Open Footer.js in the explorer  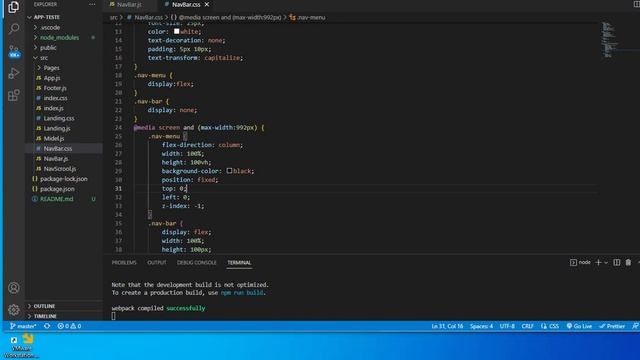(x=55, y=88)
